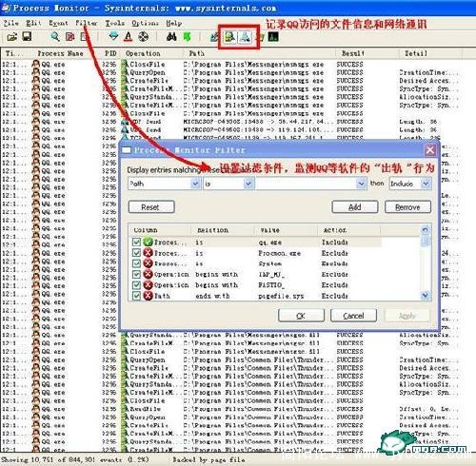Toggle Show Network Activity icon
The height and width of the screenshot is (466, 476).
245,37
